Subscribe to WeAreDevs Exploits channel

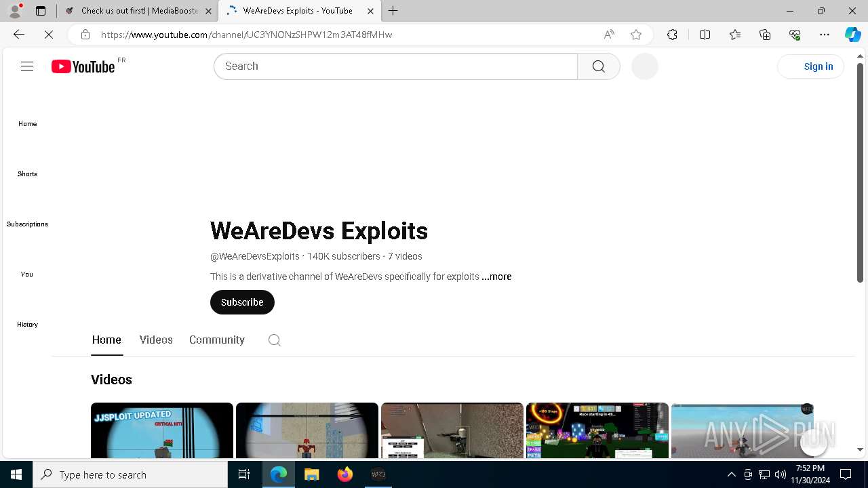[x=242, y=302]
